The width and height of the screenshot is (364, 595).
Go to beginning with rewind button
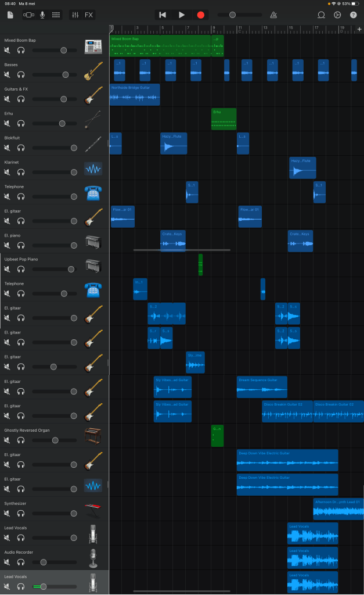coord(163,15)
